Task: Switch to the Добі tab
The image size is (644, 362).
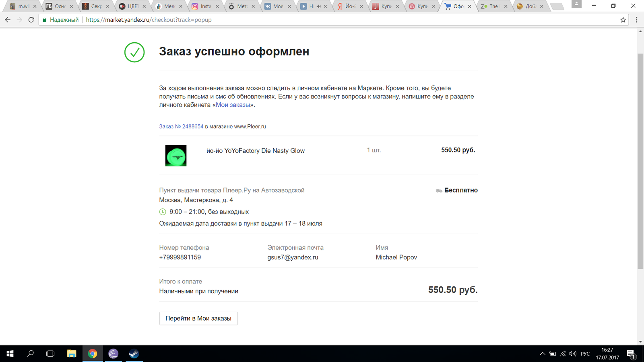Action: (x=530, y=6)
